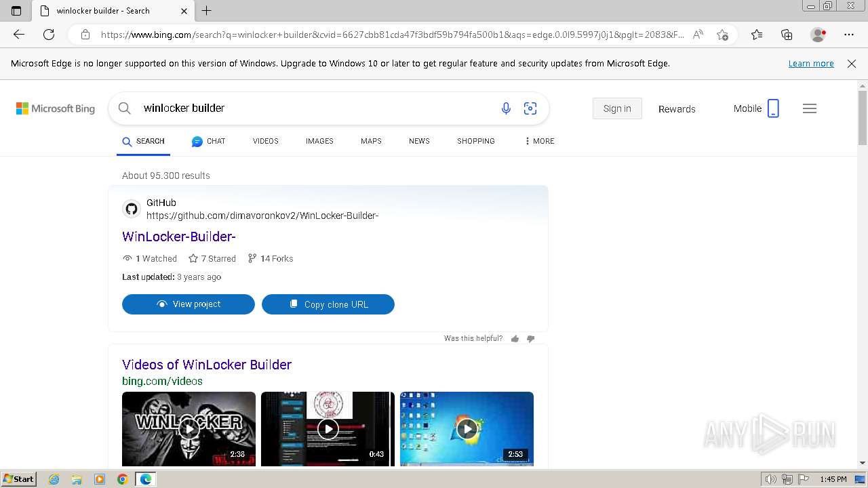Open visual search camera icon
This screenshot has width=868, height=488.
point(530,108)
